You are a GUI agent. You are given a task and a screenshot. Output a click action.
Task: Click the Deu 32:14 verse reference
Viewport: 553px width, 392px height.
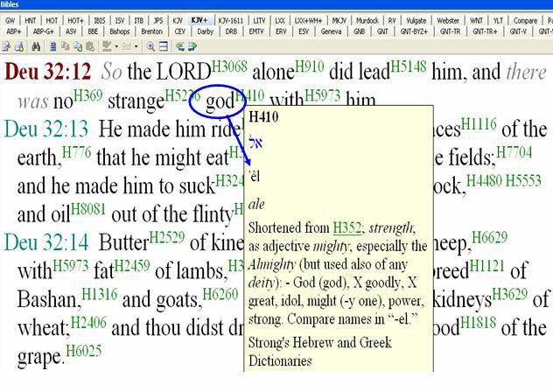(x=46, y=242)
